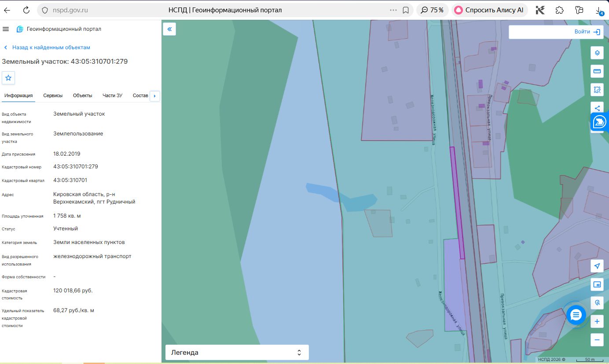Expand the Легенда dropdown
609x364 pixels.
(x=237, y=353)
